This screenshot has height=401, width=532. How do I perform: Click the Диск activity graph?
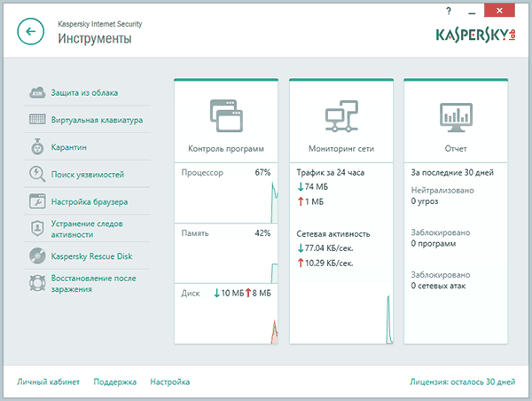(x=226, y=323)
